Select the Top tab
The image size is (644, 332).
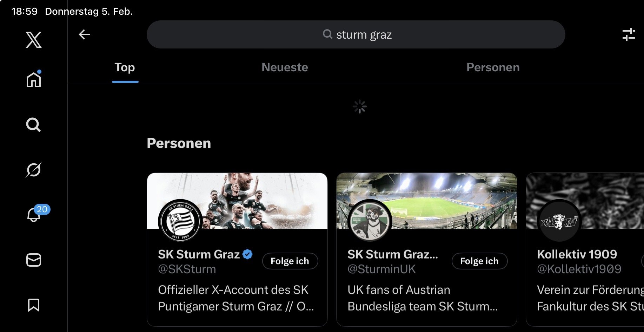(x=125, y=67)
